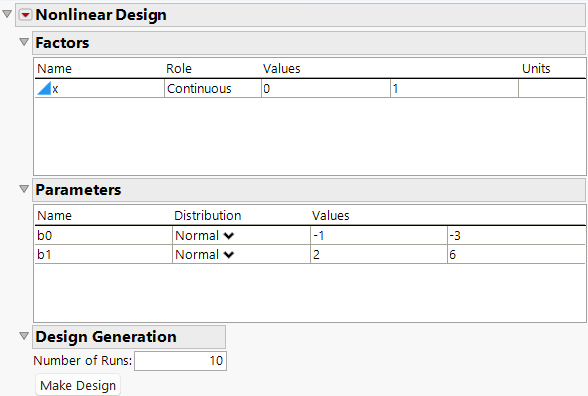588x396 pixels.
Task: Open the b0 Distribution dropdown
Action: point(229,236)
